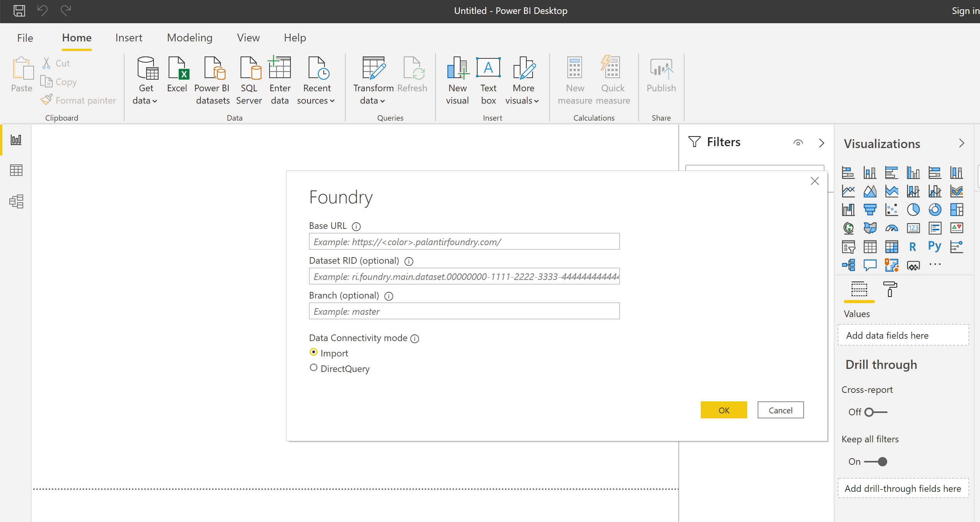Click the Undo arrow icon
Viewport: 980px width, 522px height.
43,10
